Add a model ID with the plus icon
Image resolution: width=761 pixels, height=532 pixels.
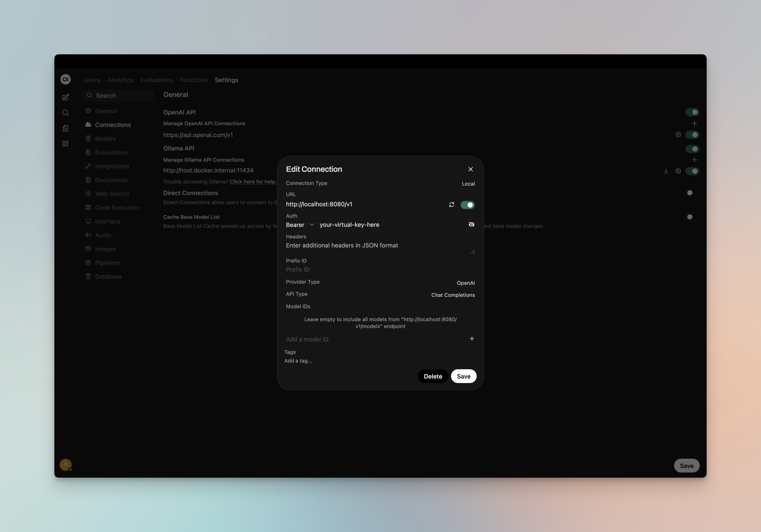[x=472, y=339]
